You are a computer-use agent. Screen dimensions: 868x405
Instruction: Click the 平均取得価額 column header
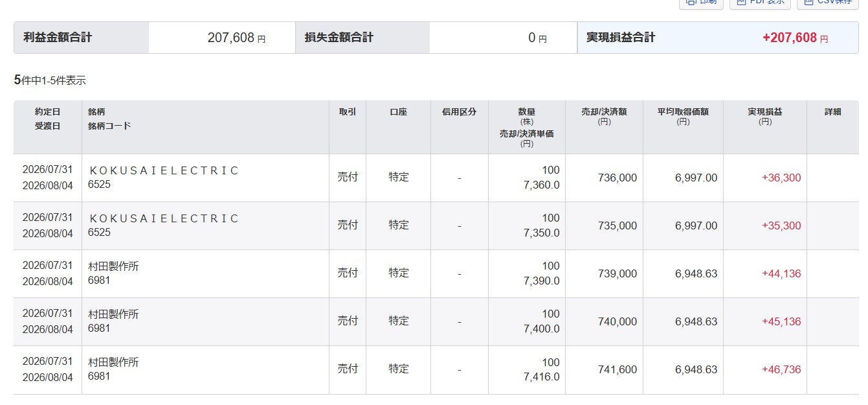pyautogui.click(x=683, y=111)
